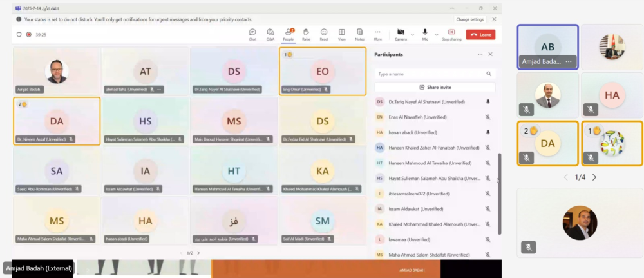Type in the participant name search field
Image resolution: width=644 pixels, height=278 pixels.
(430, 74)
